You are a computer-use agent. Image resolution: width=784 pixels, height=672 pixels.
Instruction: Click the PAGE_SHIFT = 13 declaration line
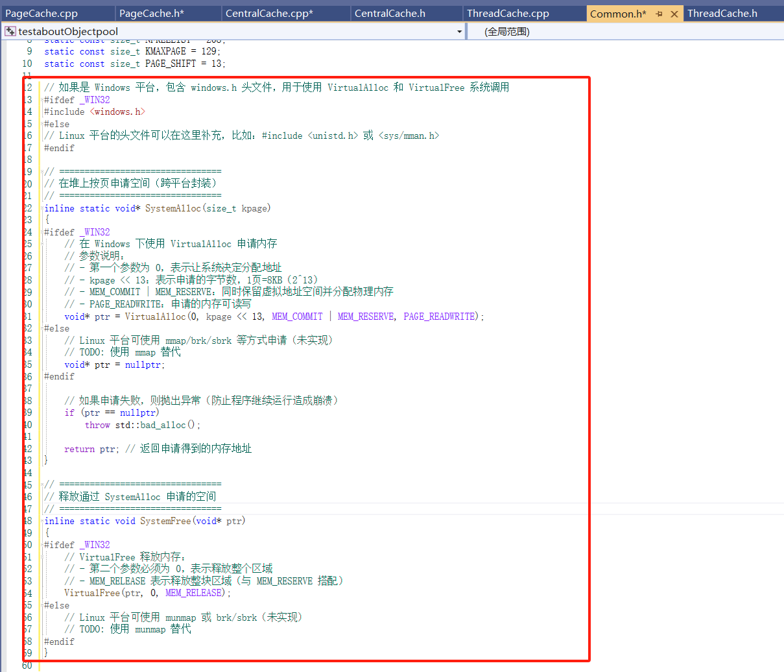point(135,64)
